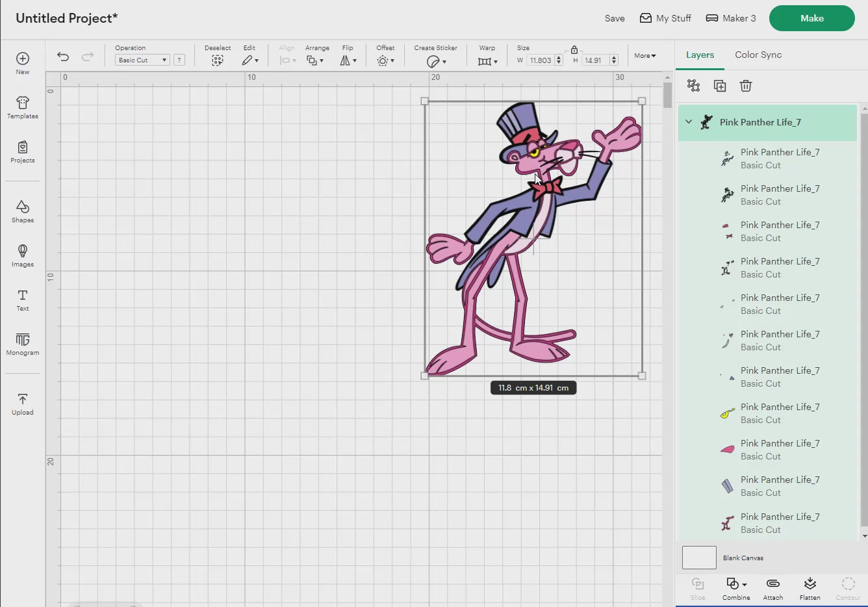The image size is (868, 607).
Task: Open the Shapes tool
Action: (x=22, y=211)
